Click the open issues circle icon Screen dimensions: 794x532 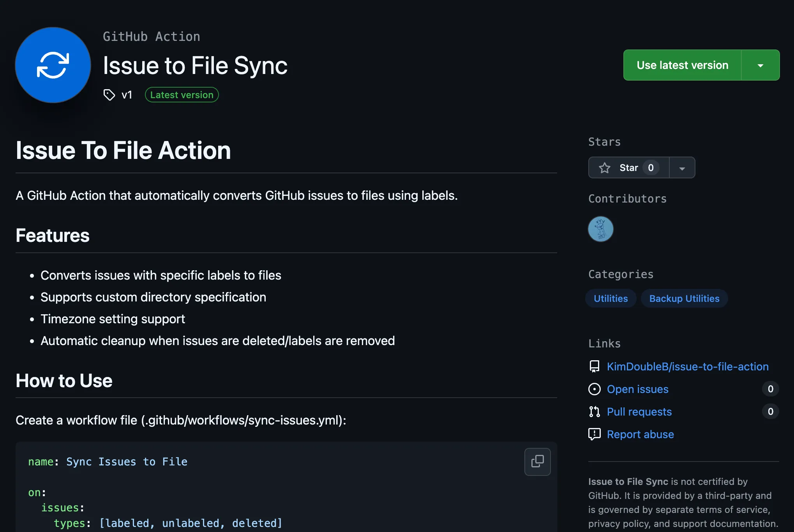[x=595, y=389]
